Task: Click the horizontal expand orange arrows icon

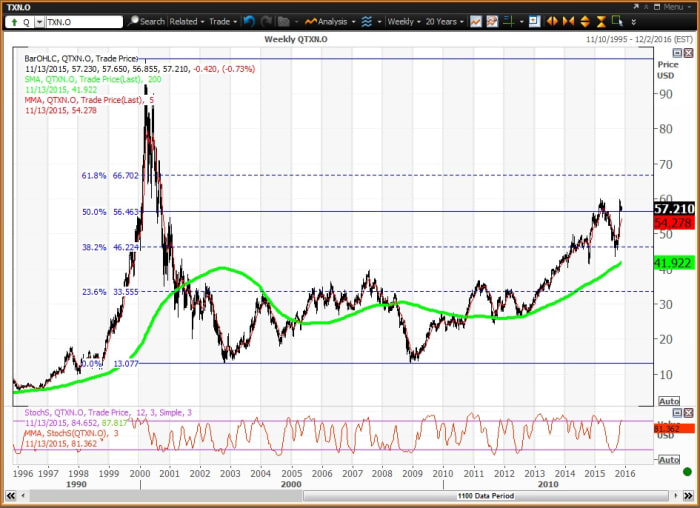Action: 552,21
